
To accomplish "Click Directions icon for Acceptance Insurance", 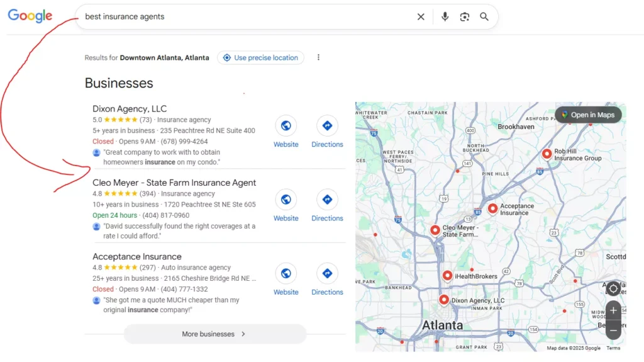I will (x=327, y=274).
